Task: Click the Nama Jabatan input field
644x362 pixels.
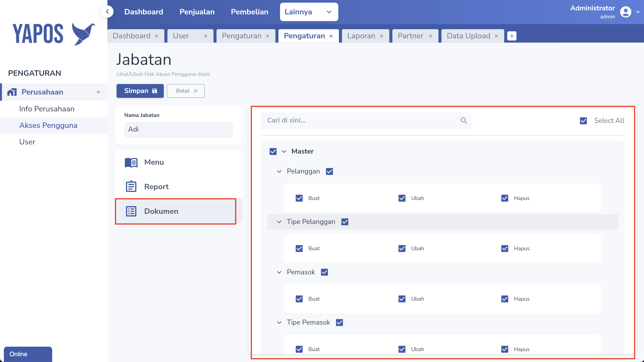Action: 179,129
